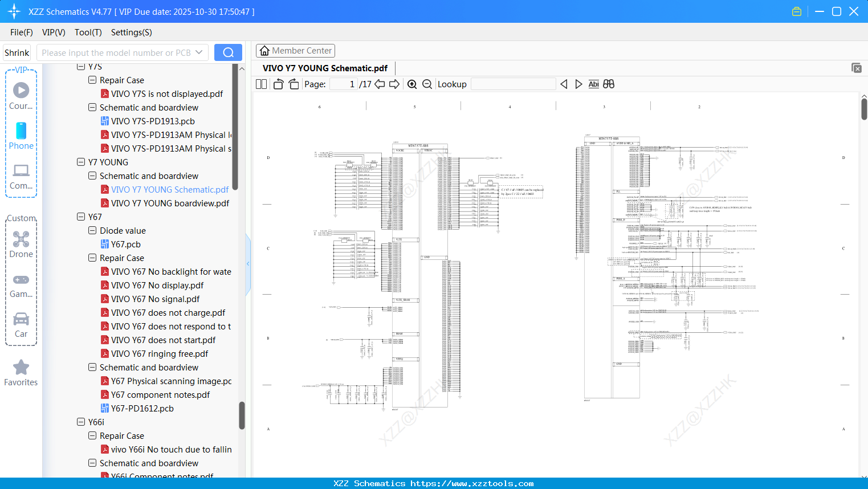
Task: Open the Tool(T) menu
Action: [88, 32]
